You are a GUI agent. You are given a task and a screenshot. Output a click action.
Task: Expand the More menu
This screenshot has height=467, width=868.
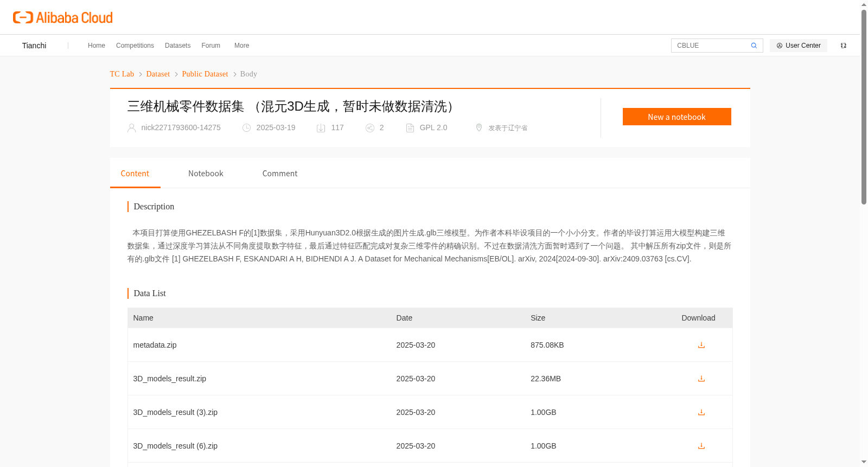242,46
